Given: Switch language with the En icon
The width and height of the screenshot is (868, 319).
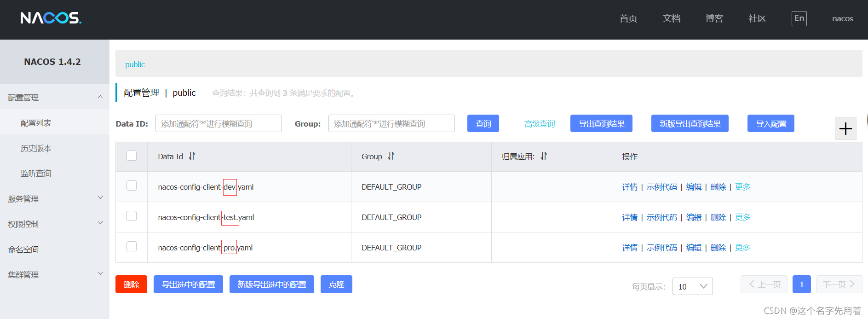Looking at the screenshot, I should (x=799, y=18).
